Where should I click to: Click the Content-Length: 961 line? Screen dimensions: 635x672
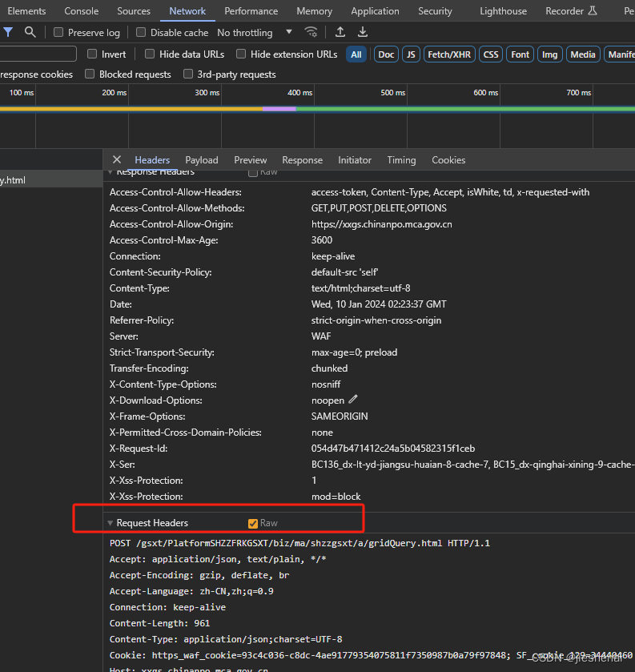coord(159,623)
